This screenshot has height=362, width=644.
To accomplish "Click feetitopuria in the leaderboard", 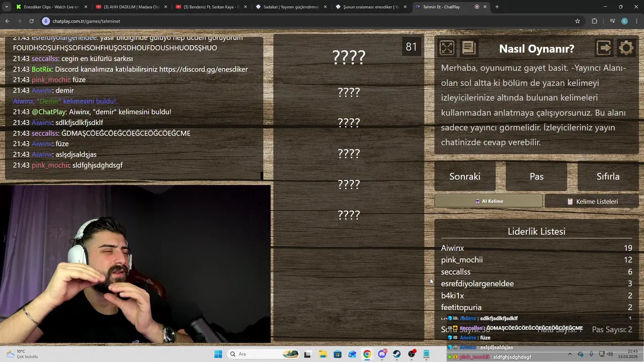I will click(x=461, y=307).
